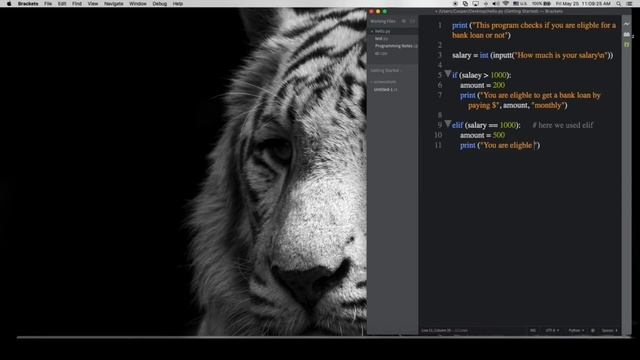Screen dimensions: 640x360
Task: Open the Help menu
Action: click(x=178, y=4)
